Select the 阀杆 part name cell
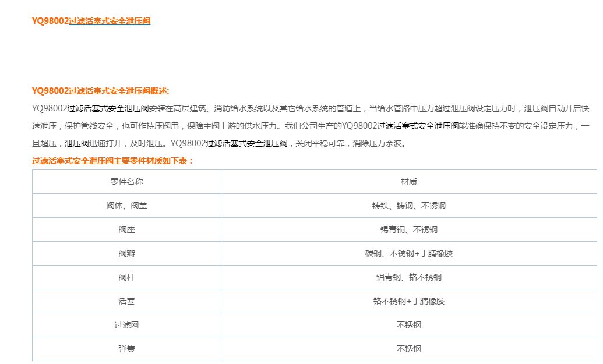The height and width of the screenshot is (364, 603). (126, 277)
